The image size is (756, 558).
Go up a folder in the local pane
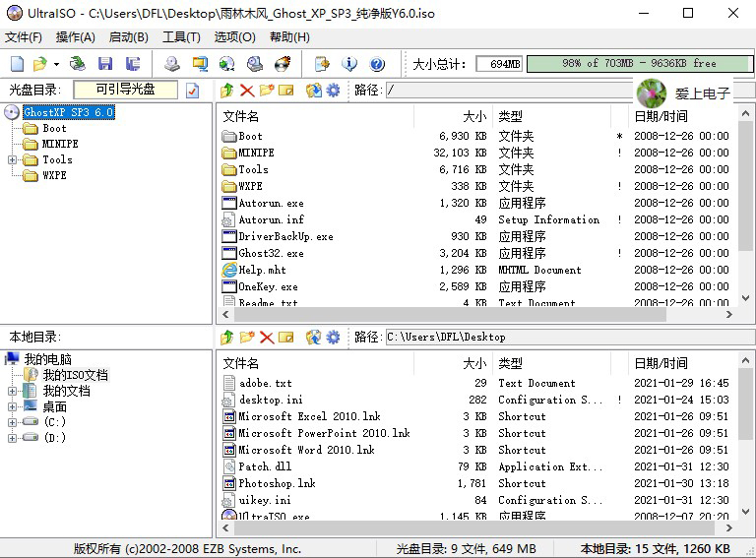click(x=227, y=338)
